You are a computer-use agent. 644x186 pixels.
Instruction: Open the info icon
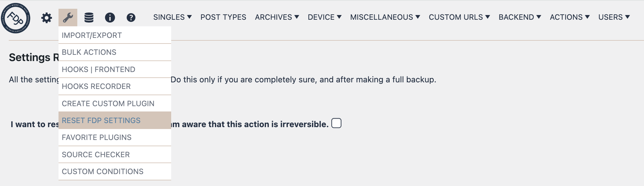click(x=110, y=18)
